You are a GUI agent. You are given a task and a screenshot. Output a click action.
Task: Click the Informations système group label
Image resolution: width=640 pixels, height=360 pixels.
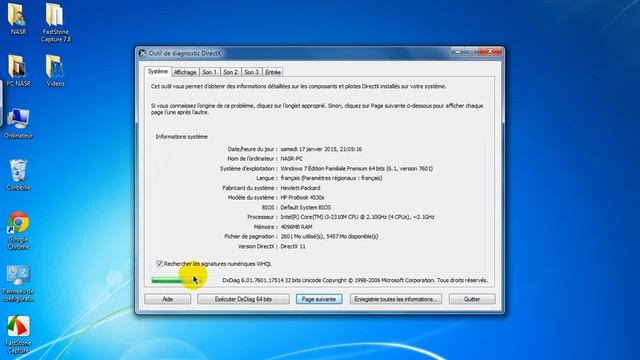coord(182,137)
